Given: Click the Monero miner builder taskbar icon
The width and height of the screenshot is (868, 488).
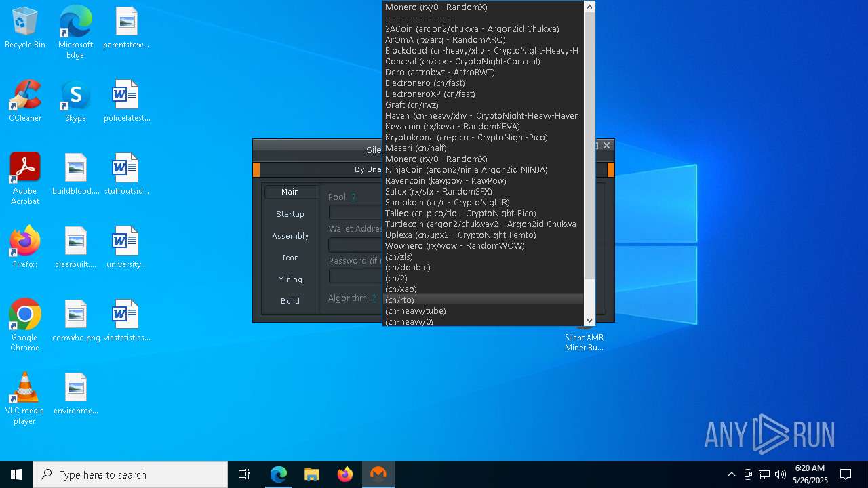Looking at the screenshot, I should [x=378, y=474].
